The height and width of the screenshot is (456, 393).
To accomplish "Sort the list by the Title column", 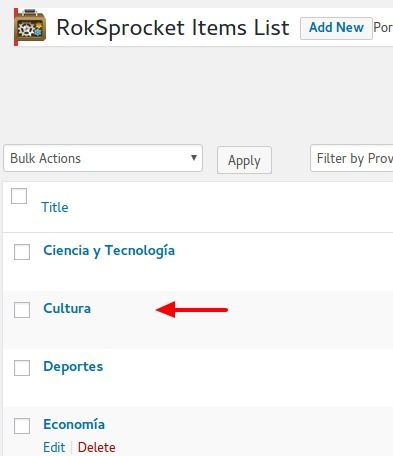I will 55,207.
